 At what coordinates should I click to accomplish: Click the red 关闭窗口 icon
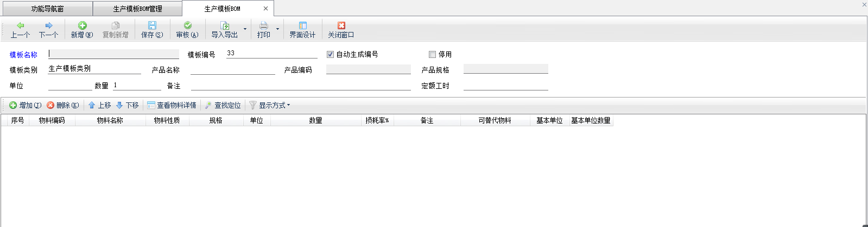pos(341,25)
